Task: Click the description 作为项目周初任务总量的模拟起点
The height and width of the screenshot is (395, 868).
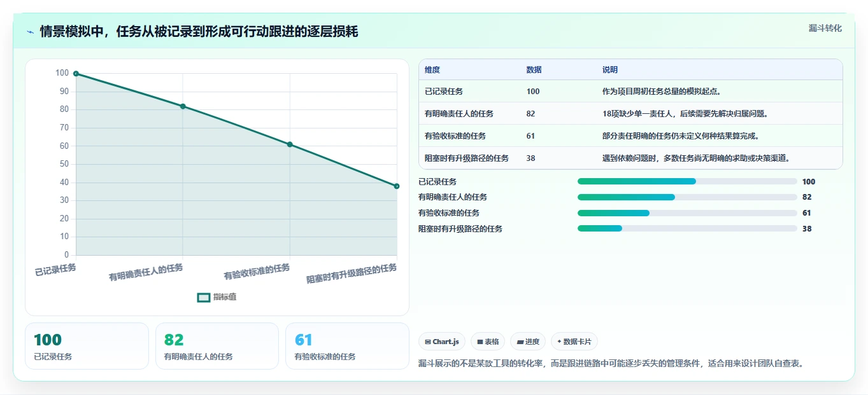Action: pos(662,92)
